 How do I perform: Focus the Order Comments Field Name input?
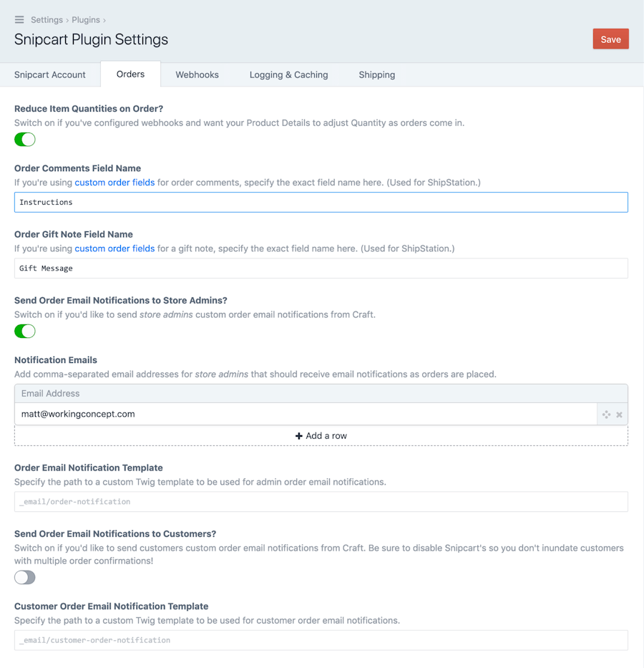321,202
